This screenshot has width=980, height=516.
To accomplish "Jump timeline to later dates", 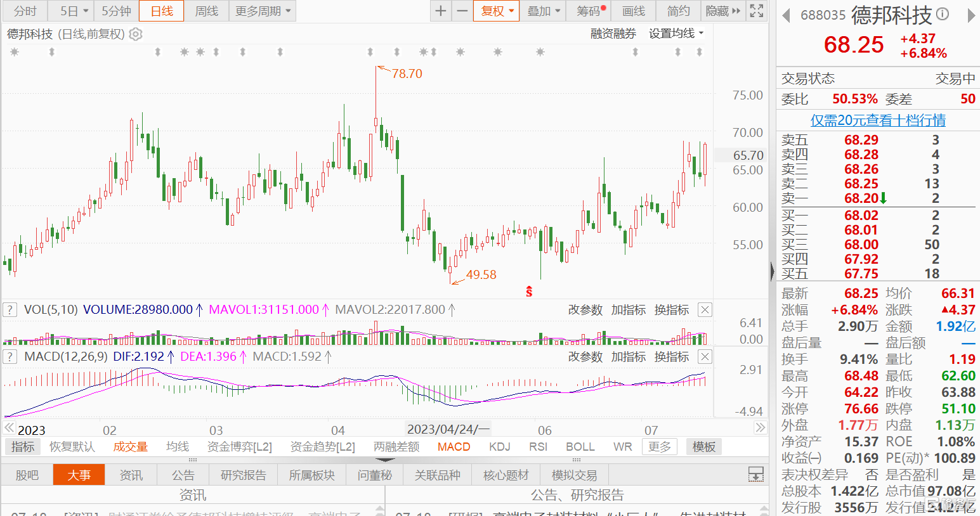I will (x=760, y=428).
